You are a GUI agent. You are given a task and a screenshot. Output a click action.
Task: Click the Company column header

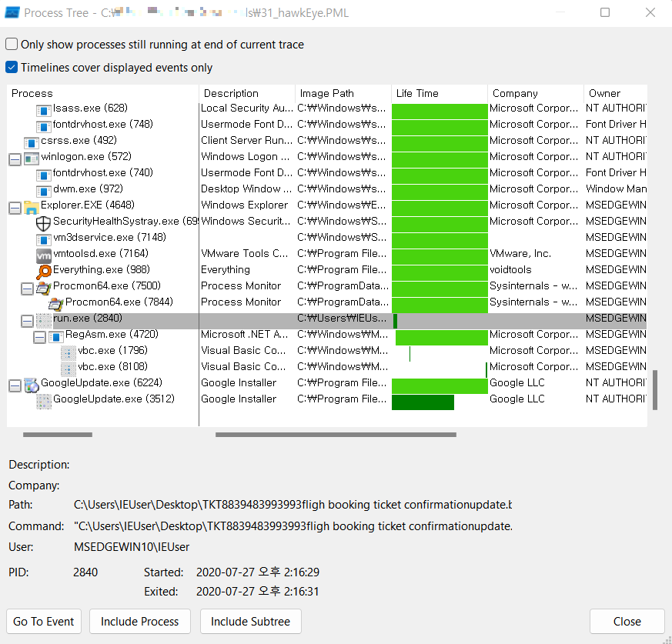(536, 93)
